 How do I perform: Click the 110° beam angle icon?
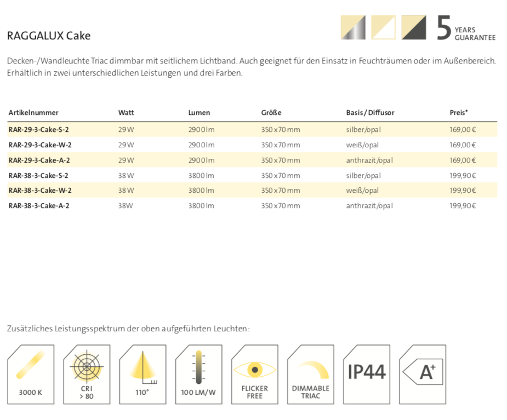click(143, 375)
